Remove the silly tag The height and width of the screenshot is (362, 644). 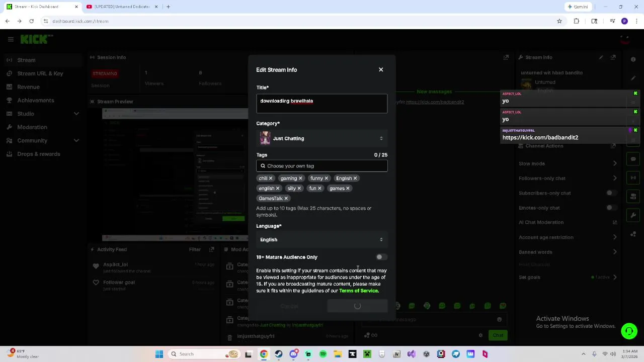299,189
